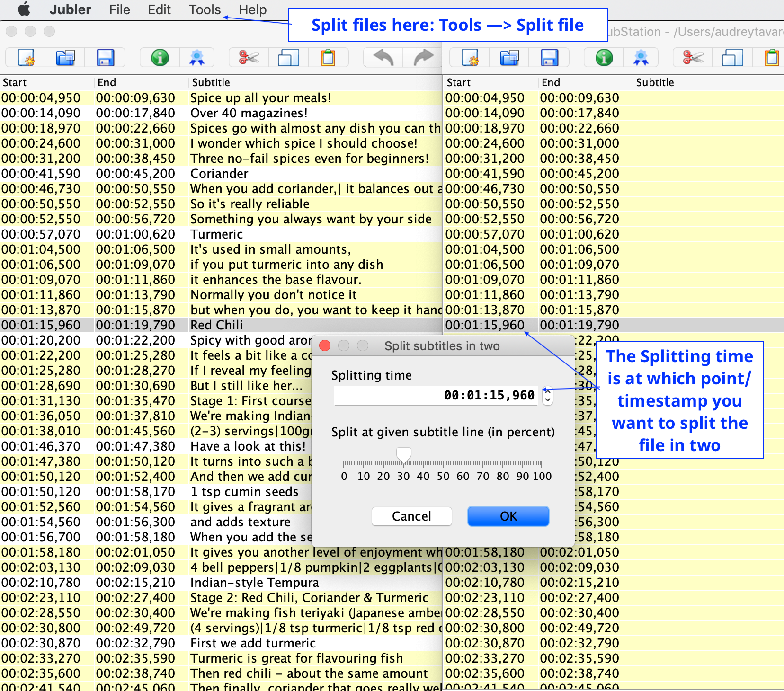Click the blue figure icon in right toolbar
The height and width of the screenshot is (691, 784).
641,58
